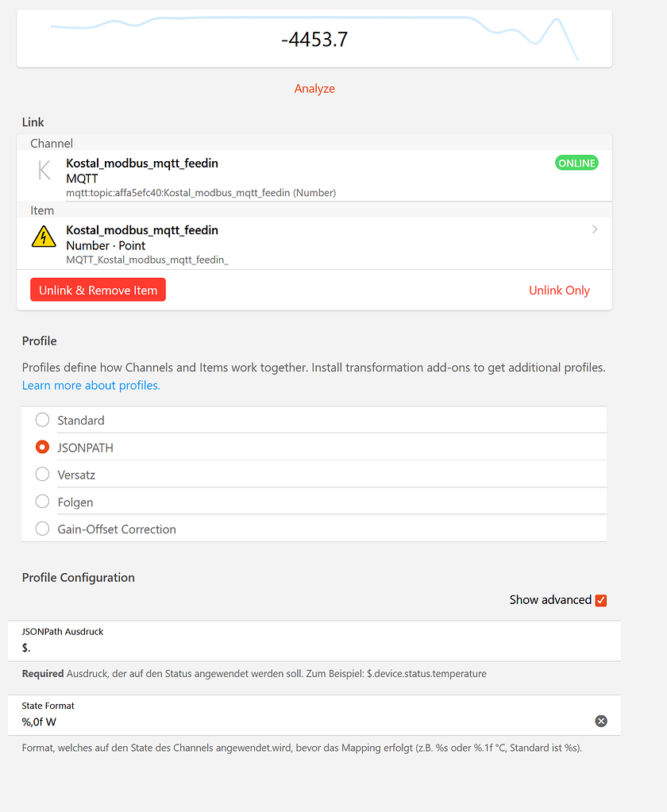Choose the Versatz profile
Screen dimensions: 667x812
[42, 474]
